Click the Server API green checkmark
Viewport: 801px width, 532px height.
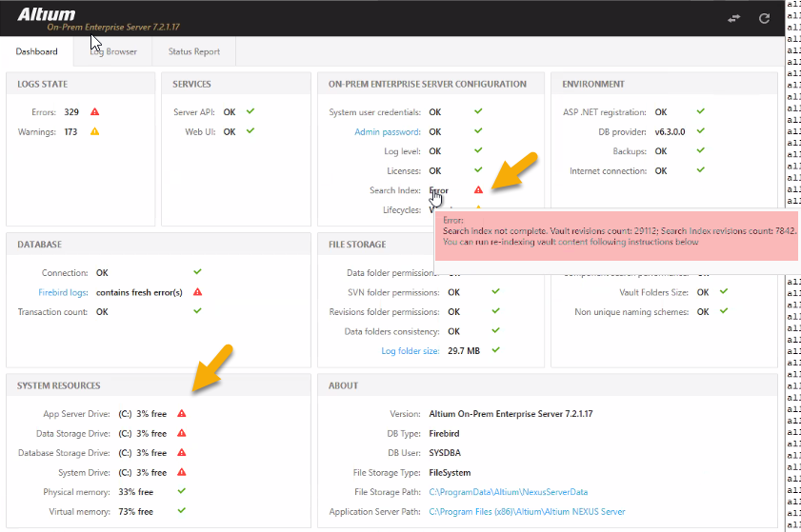click(250, 112)
